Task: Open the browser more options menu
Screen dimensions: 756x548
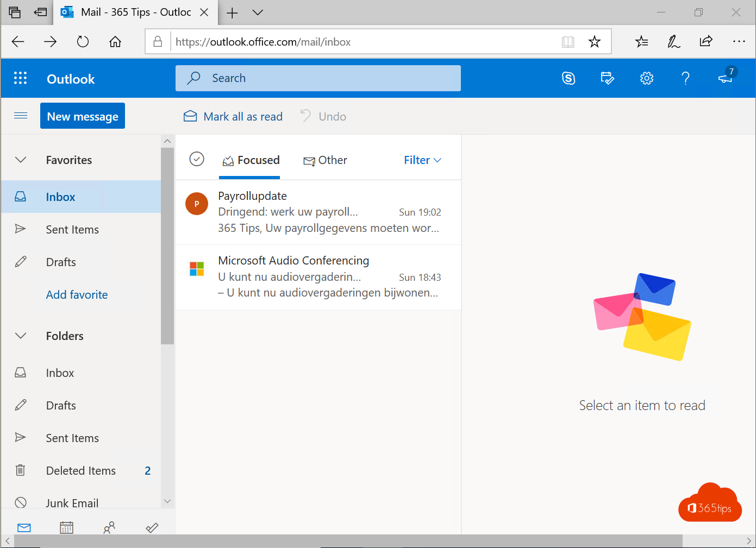Action: (x=739, y=41)
